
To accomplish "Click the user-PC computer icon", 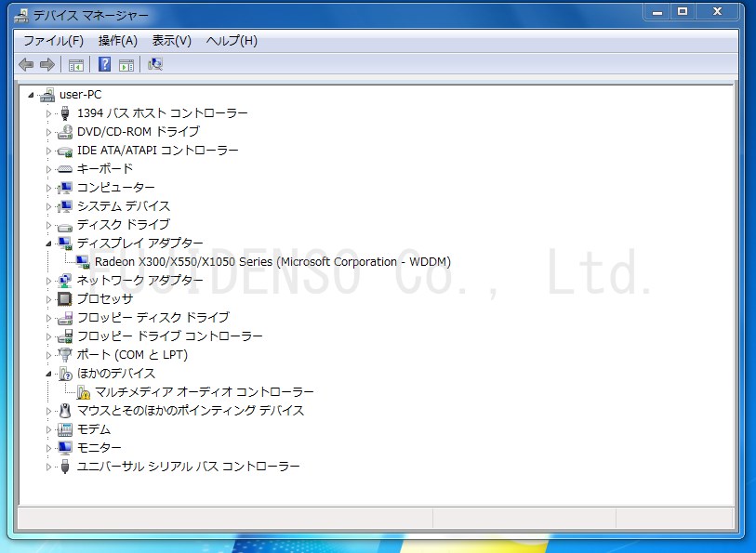I will [x=47, y=95].
